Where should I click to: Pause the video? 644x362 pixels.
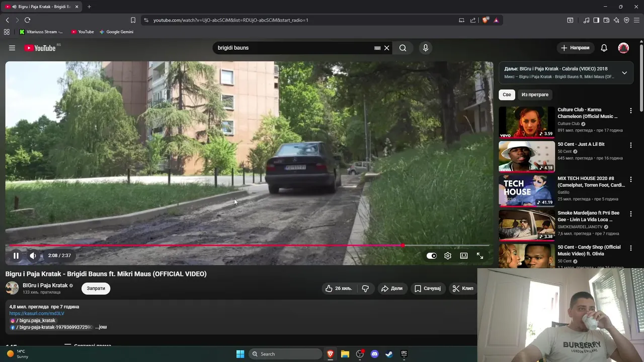click(16, 255)
